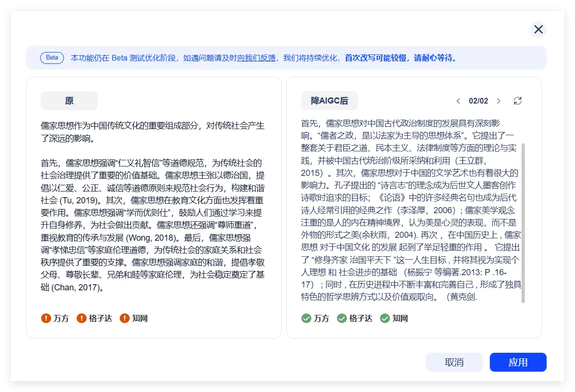Viewport: 575px width, 392px height.
Task: Click the Beta badge in the notice banner
Action: tap(52, 57)
